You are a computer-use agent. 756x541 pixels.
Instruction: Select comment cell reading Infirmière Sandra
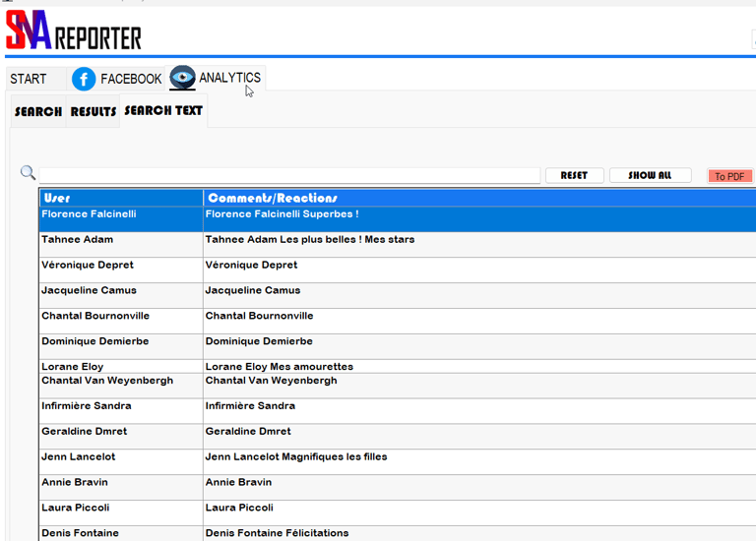tap(479, 411)
